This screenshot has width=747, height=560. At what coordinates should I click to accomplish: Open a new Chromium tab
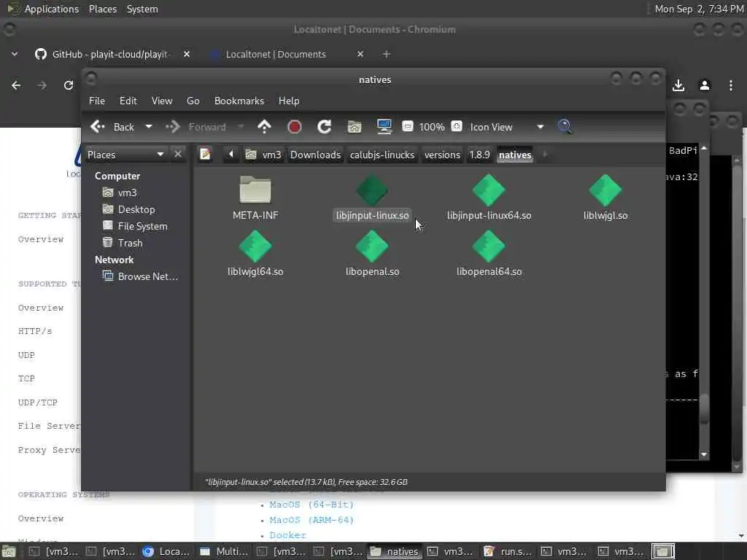click(387, 54)
